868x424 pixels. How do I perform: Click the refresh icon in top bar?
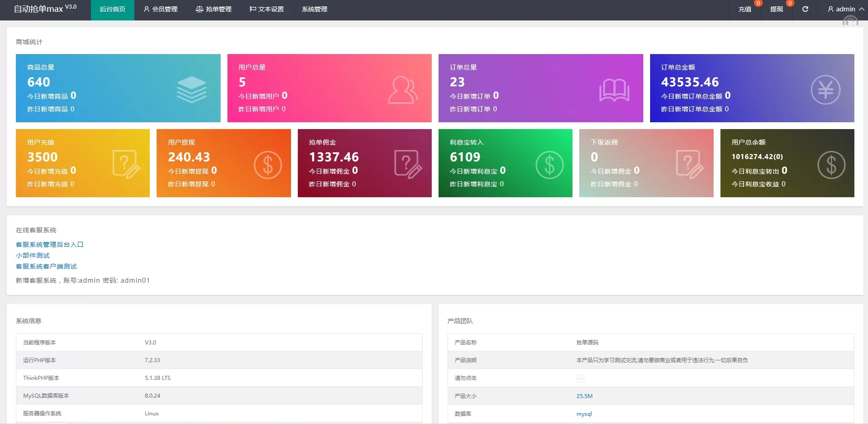tap(805, 9)
